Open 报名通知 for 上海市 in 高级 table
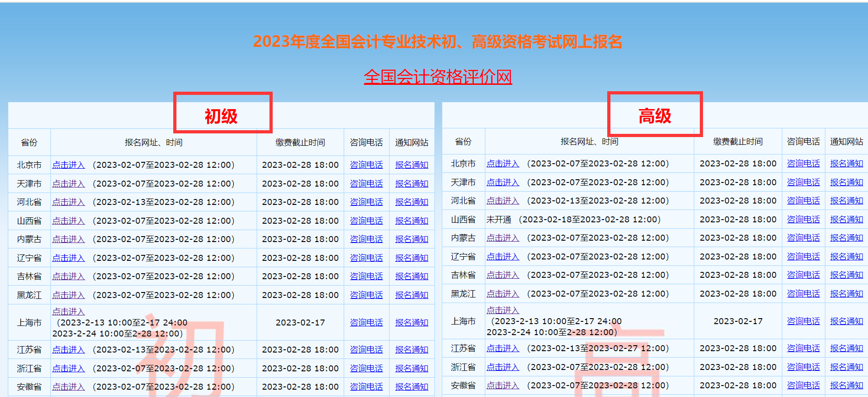 point(846,321)
